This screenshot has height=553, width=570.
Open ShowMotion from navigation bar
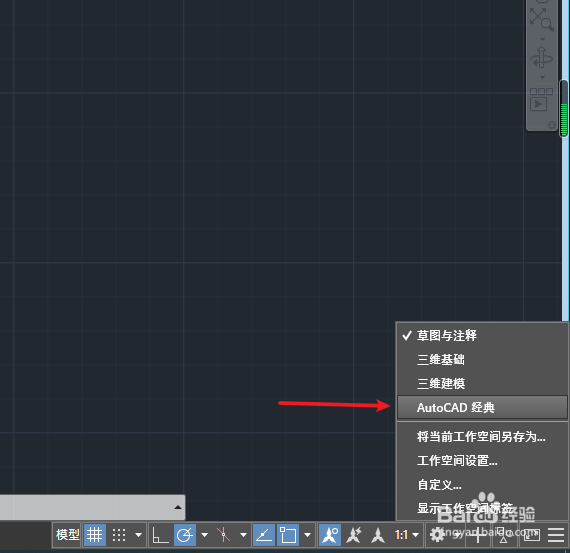point(541,99)
